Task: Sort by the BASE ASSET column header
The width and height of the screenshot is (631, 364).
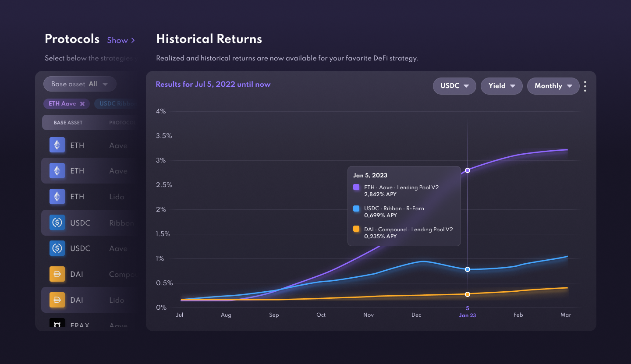Action: tap(68, 123)
